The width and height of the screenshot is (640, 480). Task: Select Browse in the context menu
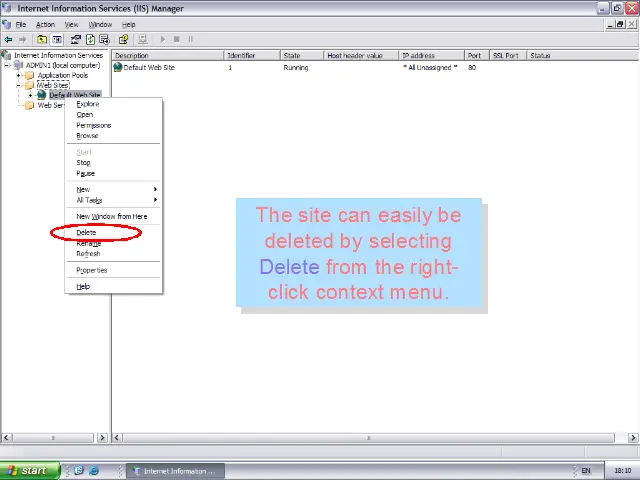click(x=113, y=136)
